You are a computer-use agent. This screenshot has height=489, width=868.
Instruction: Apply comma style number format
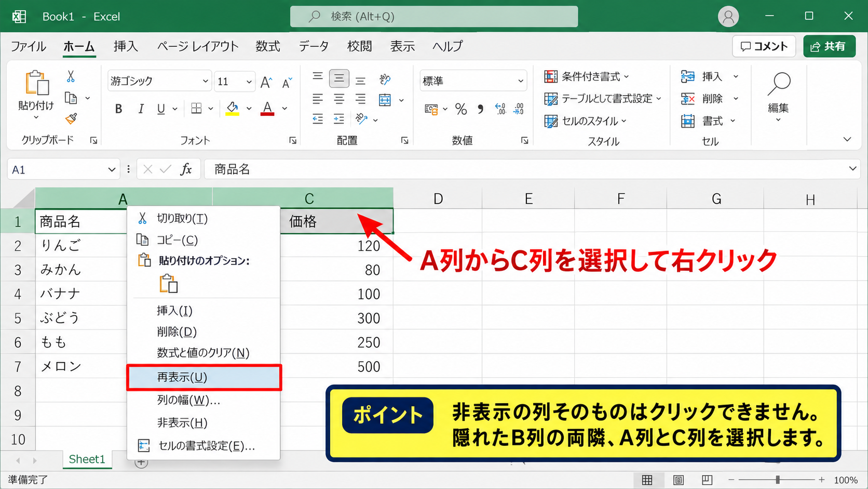click(481, 109)
